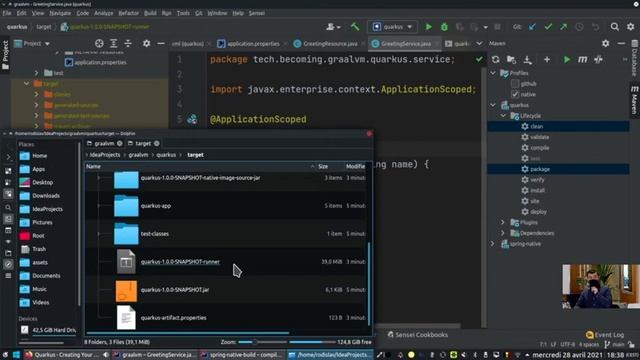Expand the spring-native Maven project
This screenshot has height=360, width=640.
click(493, 244)
